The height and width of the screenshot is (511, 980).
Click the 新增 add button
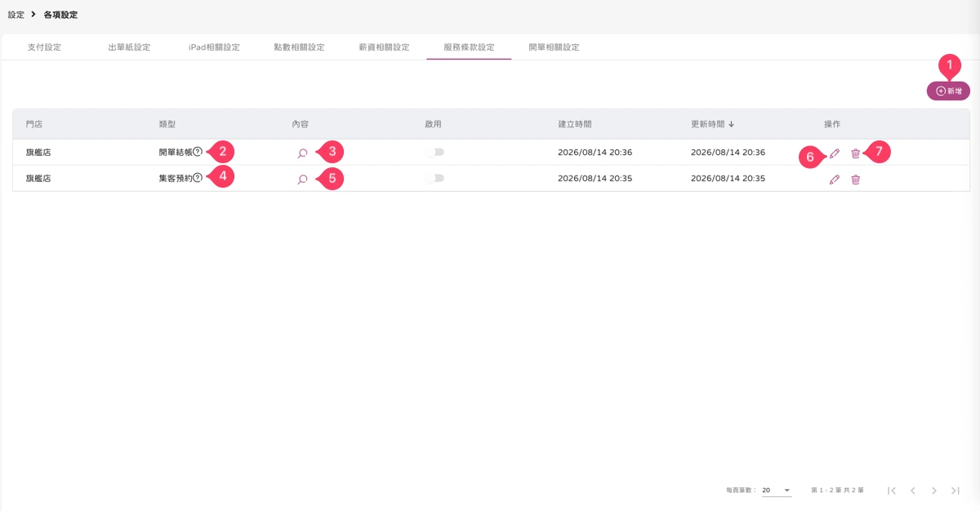(x=948, y=91)
